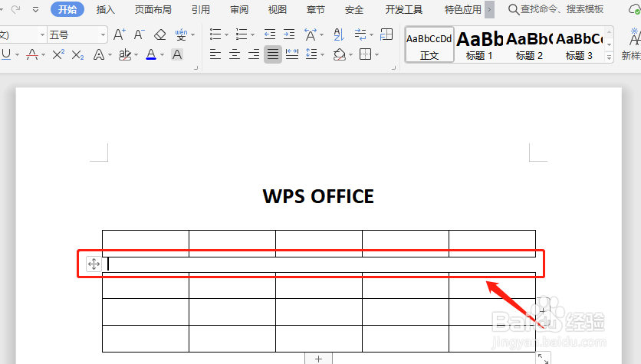Click the show/hide paragraph marks icon
This screenshot has height=364, width=641.
pos(360,34)
